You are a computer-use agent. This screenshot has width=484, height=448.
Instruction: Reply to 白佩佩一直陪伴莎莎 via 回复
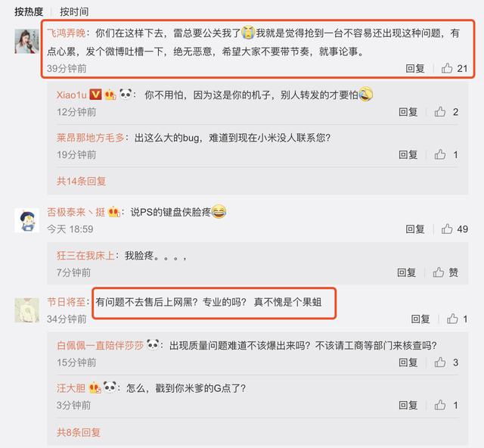408,362
